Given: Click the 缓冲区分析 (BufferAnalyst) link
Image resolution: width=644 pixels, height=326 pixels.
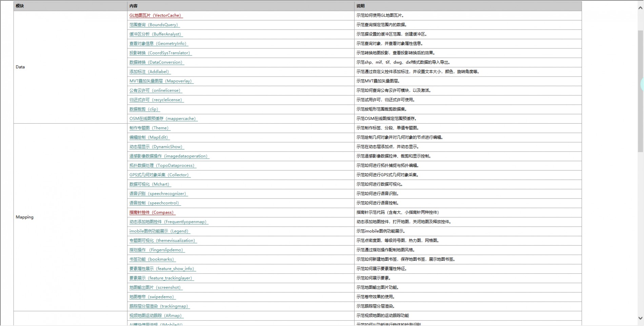Looking at the screenshot, I should click(156, 34).
